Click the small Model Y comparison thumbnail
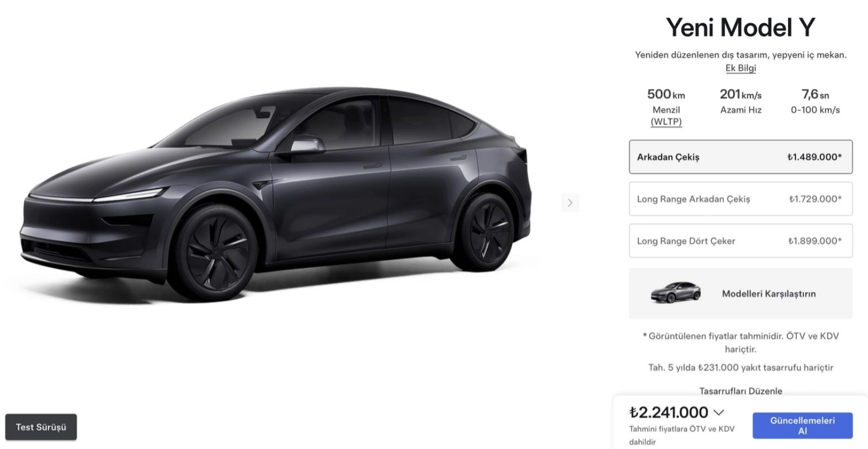 [675, 293]
